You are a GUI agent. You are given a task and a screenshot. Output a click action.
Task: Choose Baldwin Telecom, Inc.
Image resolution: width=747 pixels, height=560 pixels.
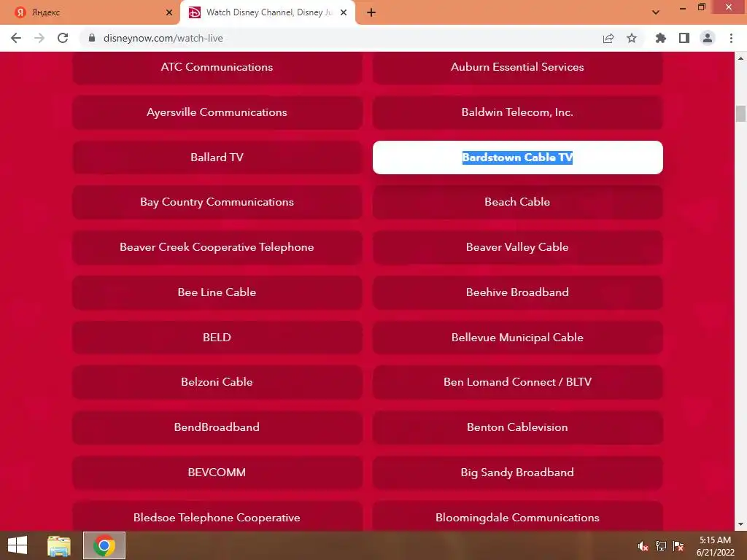click(x=517, y=112)
